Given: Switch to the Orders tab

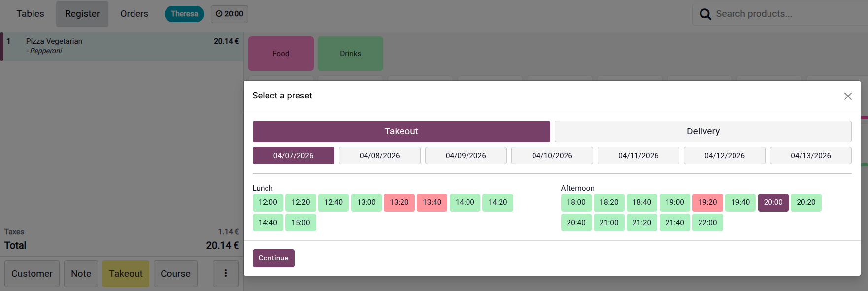Looking at the screenshot, I should click(x=134, y=14).
